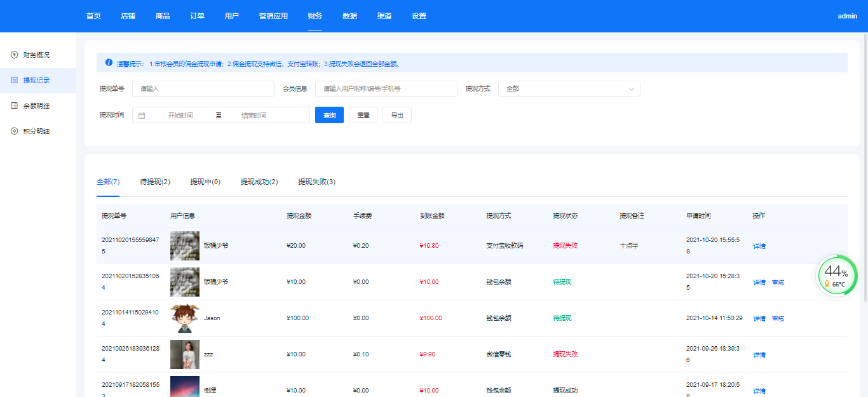Click the 财务概况 sidebar icon
This screenshot has width=868, height=397.
[x=14, y=55]
